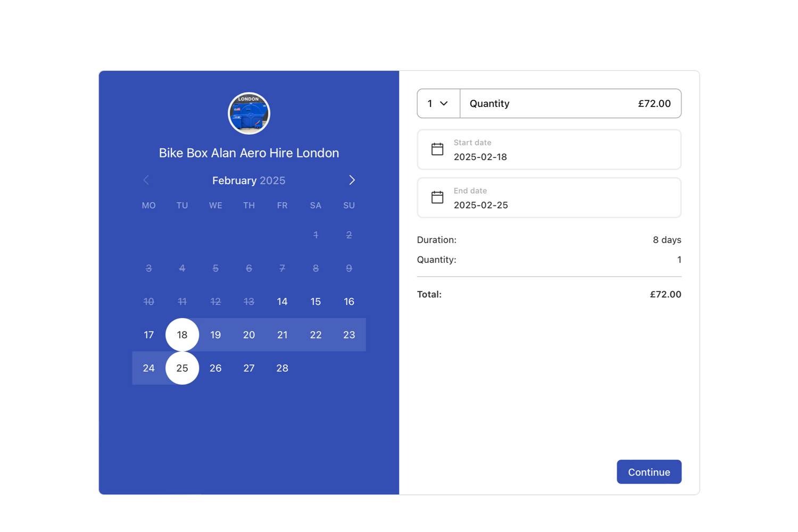Choose February 21 within the highlighted range

282,335
